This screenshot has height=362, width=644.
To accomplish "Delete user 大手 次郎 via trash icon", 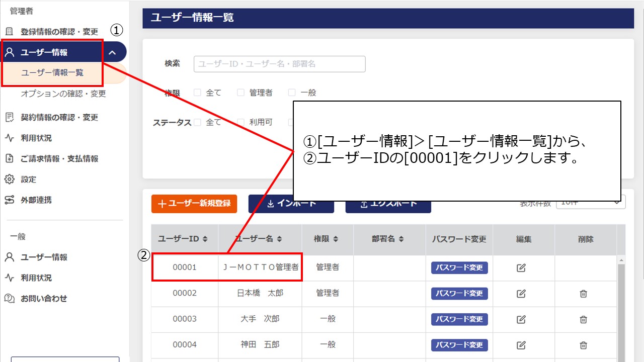I will click(x=583, y=319).
